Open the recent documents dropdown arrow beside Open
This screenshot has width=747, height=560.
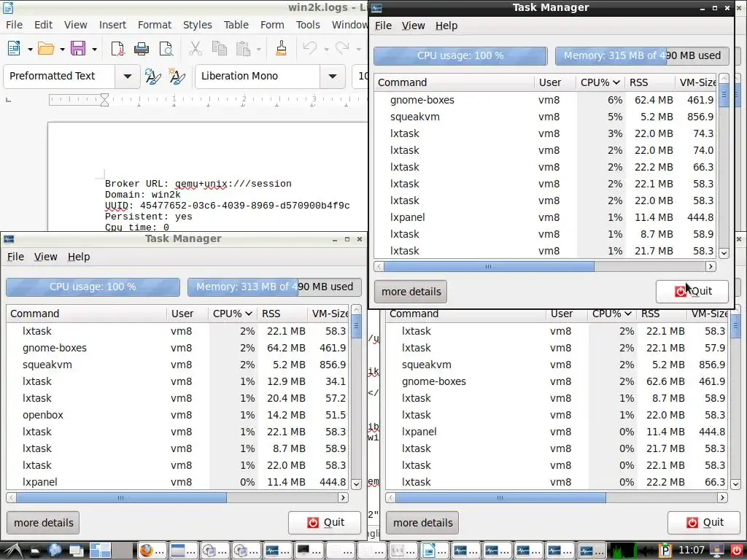[x=62, y=49]
